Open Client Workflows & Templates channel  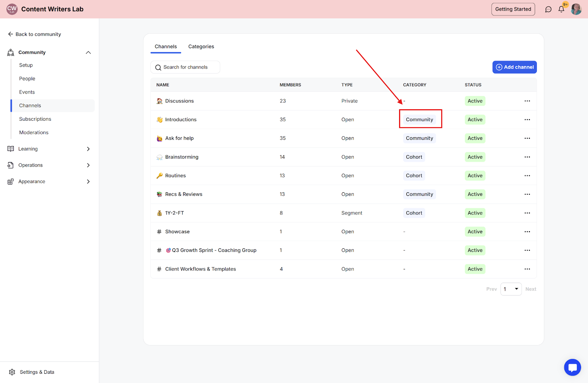[201, 269]
